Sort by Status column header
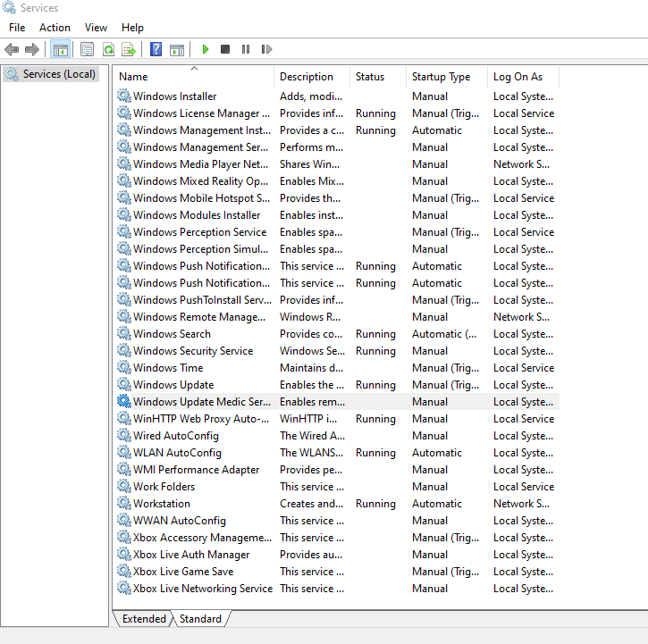The image size is (648, 644). tap(378, 77)
